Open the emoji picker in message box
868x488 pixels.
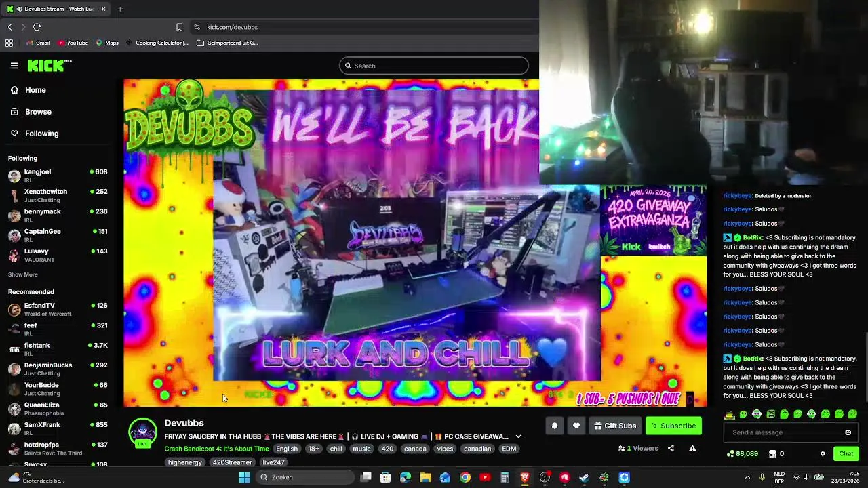click(x=848, y=432)
